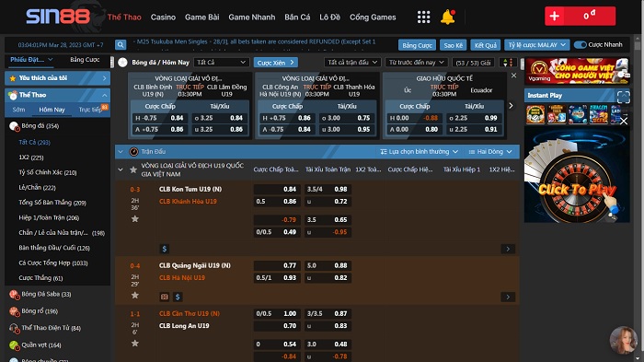Click the search magnifier icon
The image size is (644, 362).
121,44
